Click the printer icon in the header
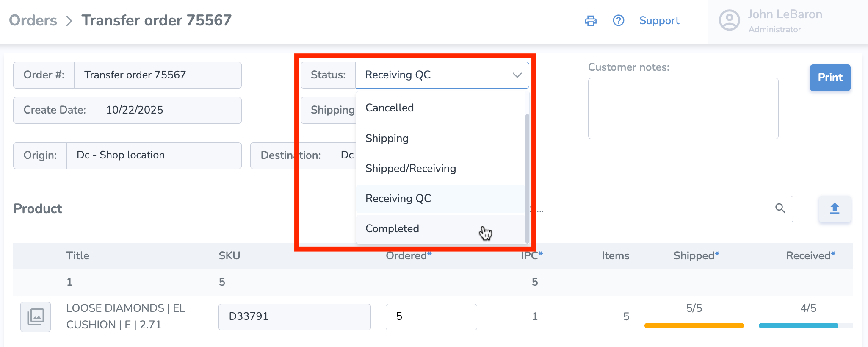Screen dimensions: 868x347 591,21
